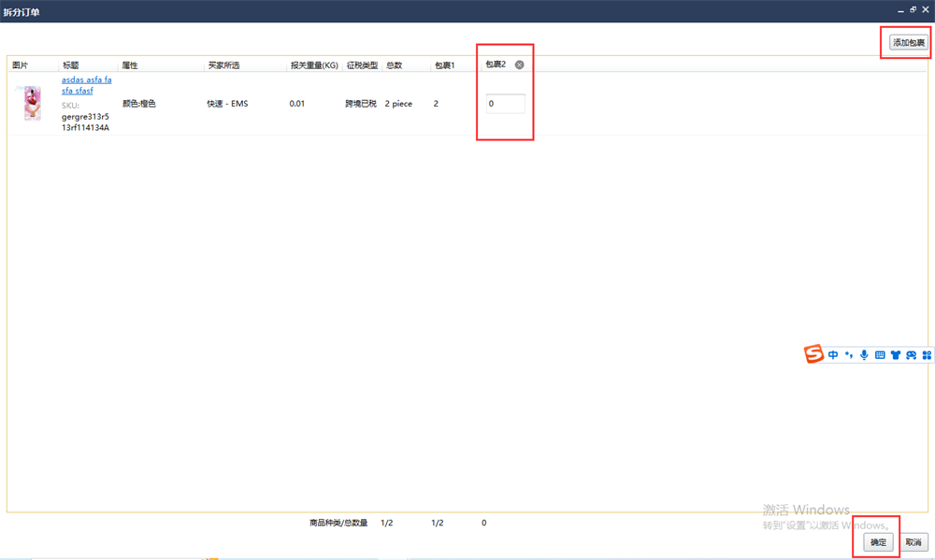
Task: Select the 包裹1 quantity value 2
Action: pyautogui.click(x=436, y=104)
